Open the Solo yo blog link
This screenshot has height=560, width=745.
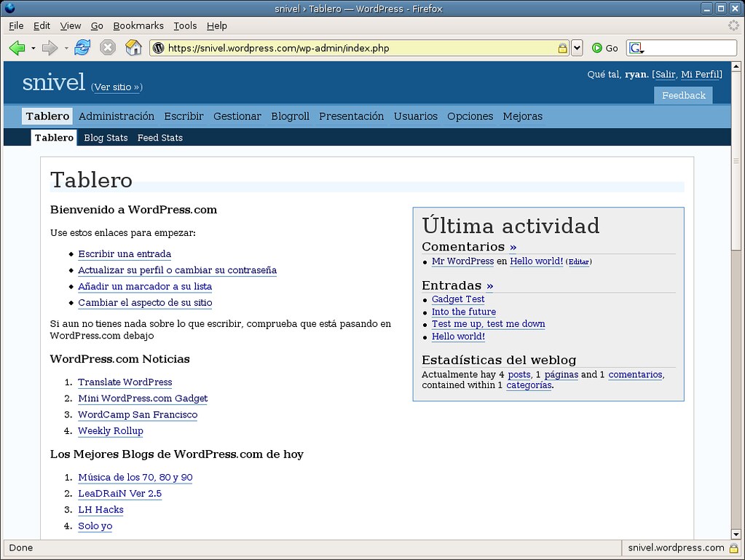pyautogui.click(x=95, y=526)
